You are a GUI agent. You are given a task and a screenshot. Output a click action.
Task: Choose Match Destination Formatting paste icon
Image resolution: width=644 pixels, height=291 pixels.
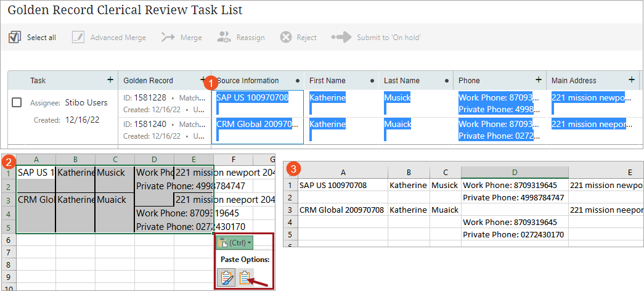[245, 278]
